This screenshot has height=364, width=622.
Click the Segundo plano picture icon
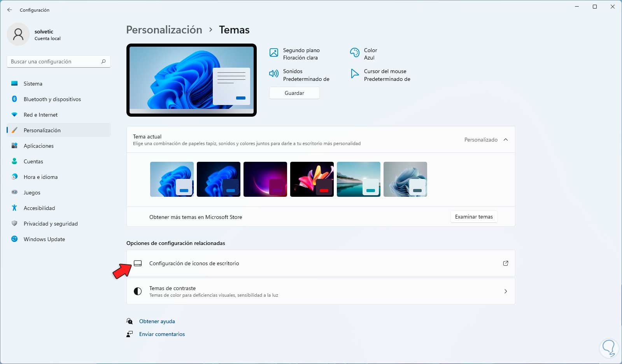pyautogui.click(x=274, y=52)
